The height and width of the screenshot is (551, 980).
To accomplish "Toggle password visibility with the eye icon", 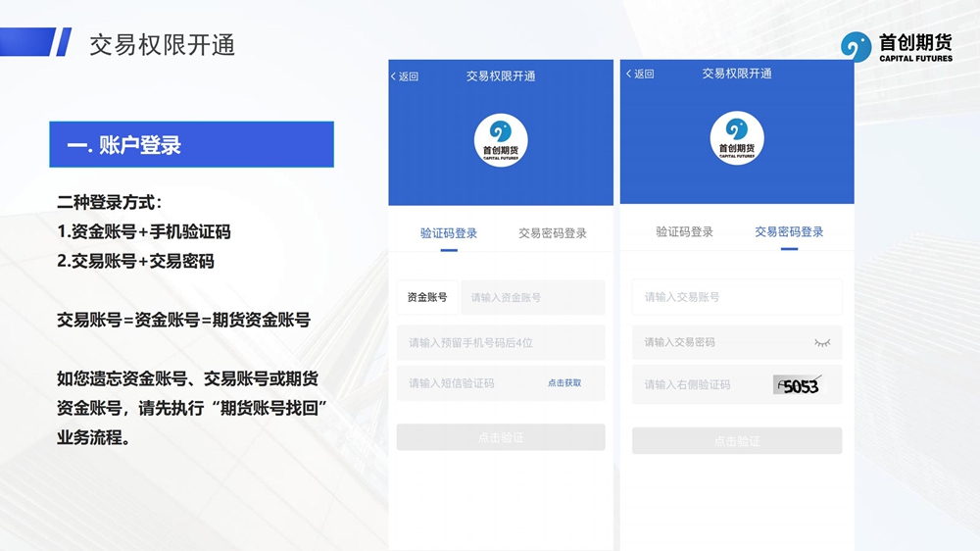I will [x=821, y=342].
